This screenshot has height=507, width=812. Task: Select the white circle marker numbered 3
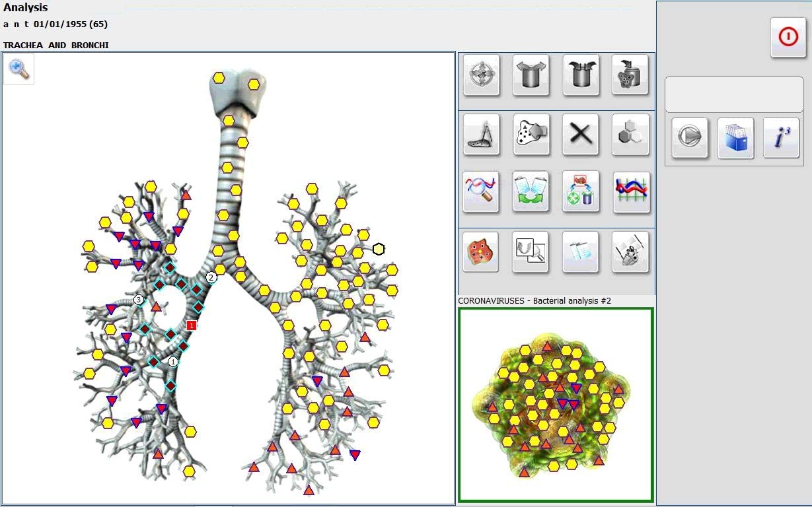(x=139, y=300)
